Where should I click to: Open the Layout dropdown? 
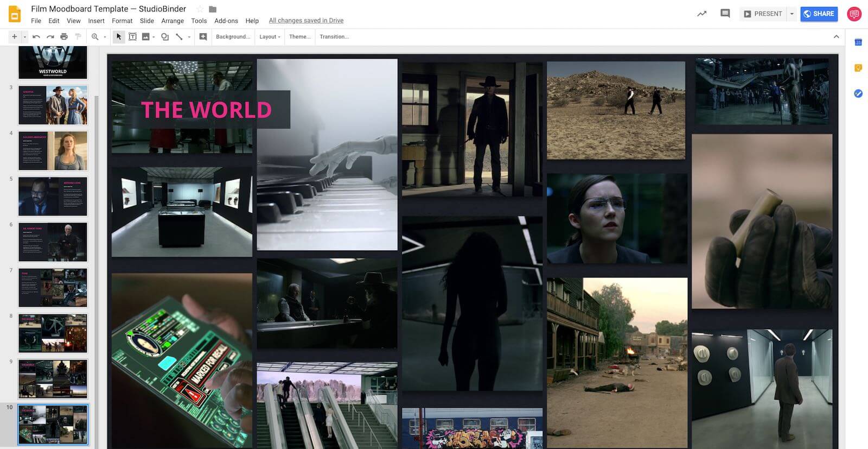click(x=270, y=36)
